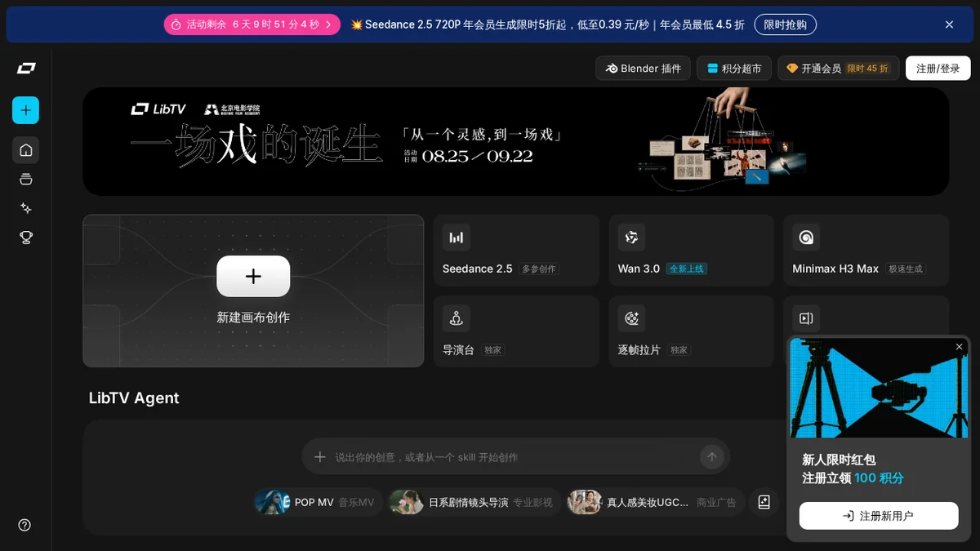Click the 极速生成 tag on Minimax
Screen dimensions: 980x551
coord(906,269)
